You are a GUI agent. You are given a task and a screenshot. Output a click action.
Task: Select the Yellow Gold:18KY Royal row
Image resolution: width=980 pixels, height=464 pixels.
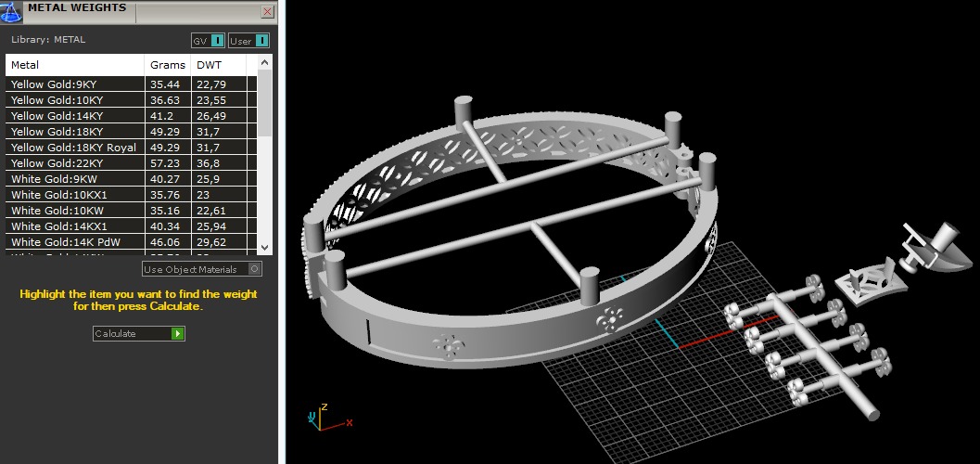[132, 148]
